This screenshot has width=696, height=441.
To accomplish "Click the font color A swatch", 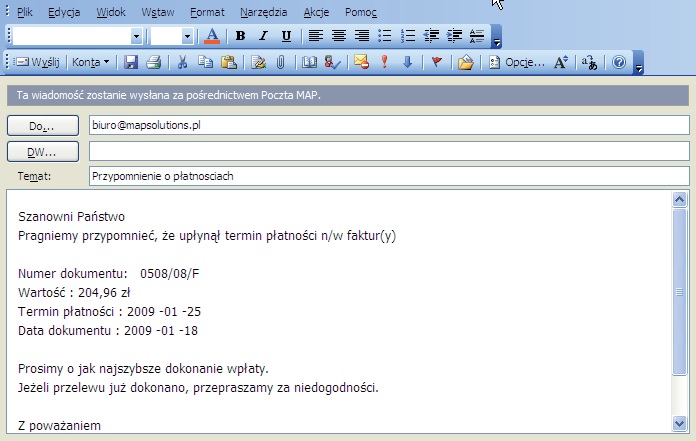I will coord(211,36).
